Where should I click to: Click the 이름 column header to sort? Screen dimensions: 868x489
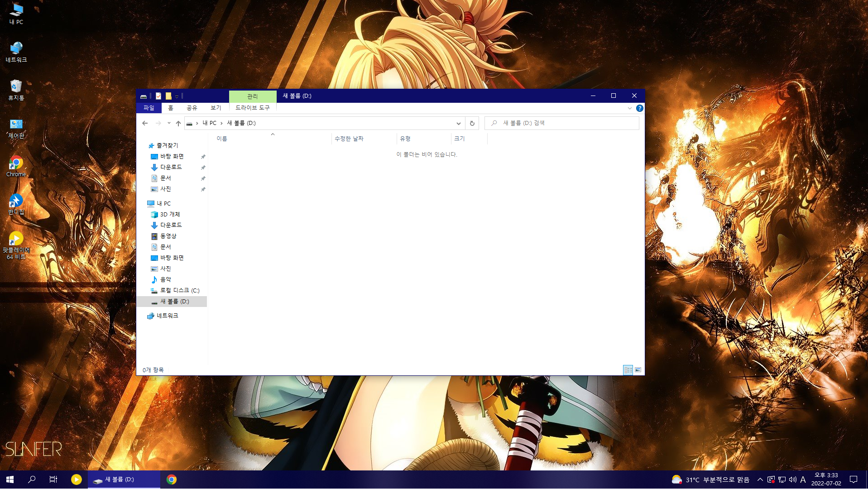222,139
